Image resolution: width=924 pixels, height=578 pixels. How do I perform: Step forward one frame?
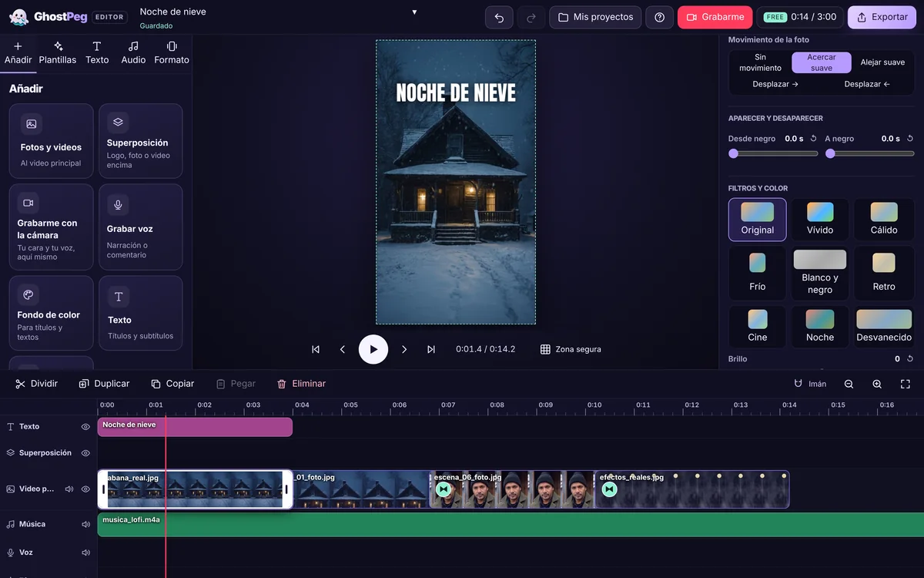point(404,349)
